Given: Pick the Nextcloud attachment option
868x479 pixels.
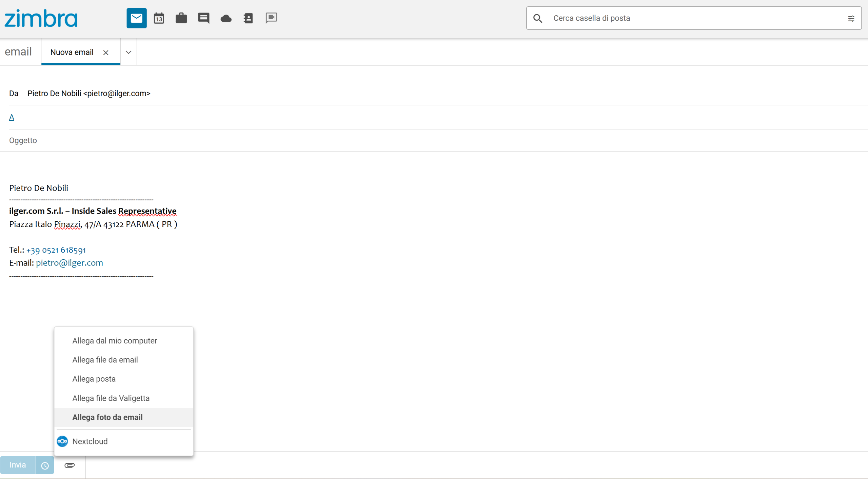Looking at the screenshot, I should pos(90,441).
